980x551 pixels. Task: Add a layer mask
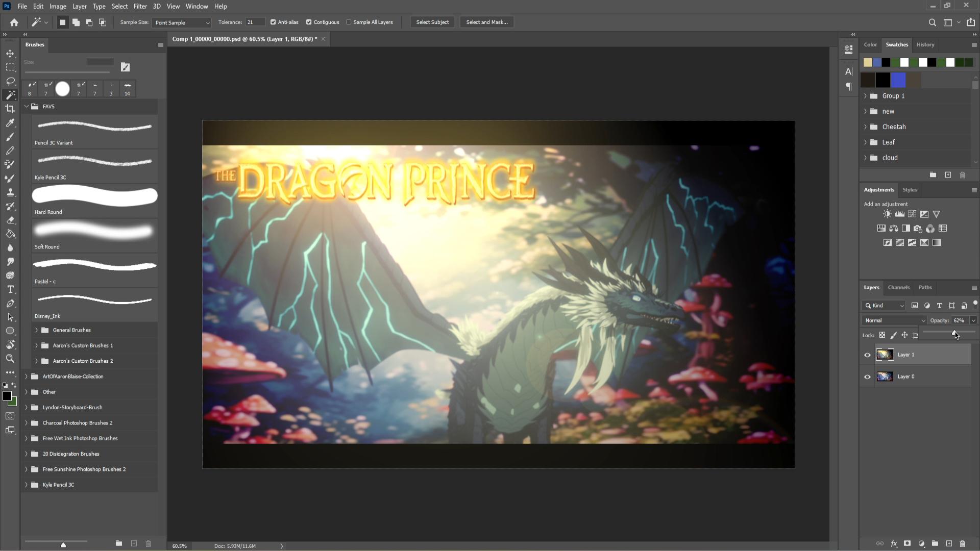tap(908, 544)
